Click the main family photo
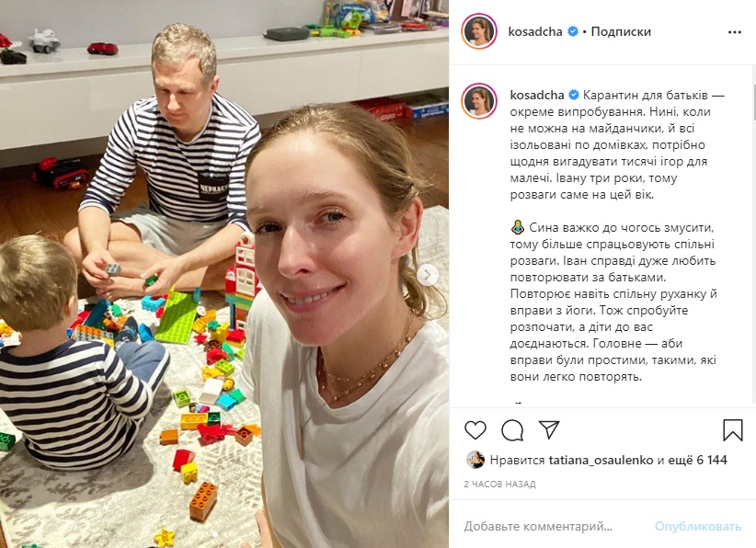This screenshot has height=548, width=756. click(x=224, y=274)
